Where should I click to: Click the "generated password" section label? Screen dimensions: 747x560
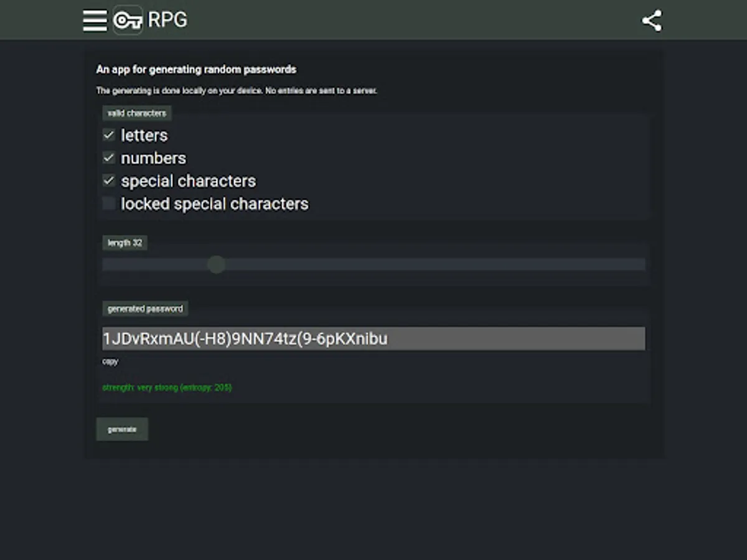145,309
